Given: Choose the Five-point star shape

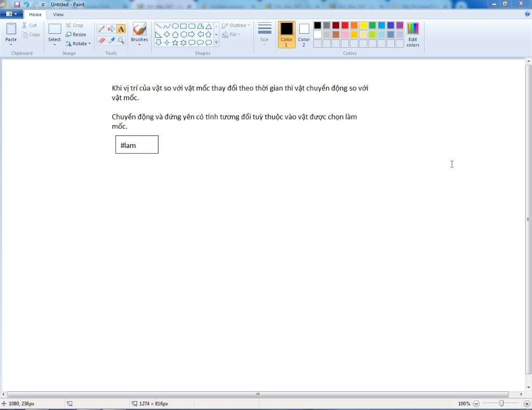Looking at the screenshot, I should pyautogui.click(x=175, y=43).
